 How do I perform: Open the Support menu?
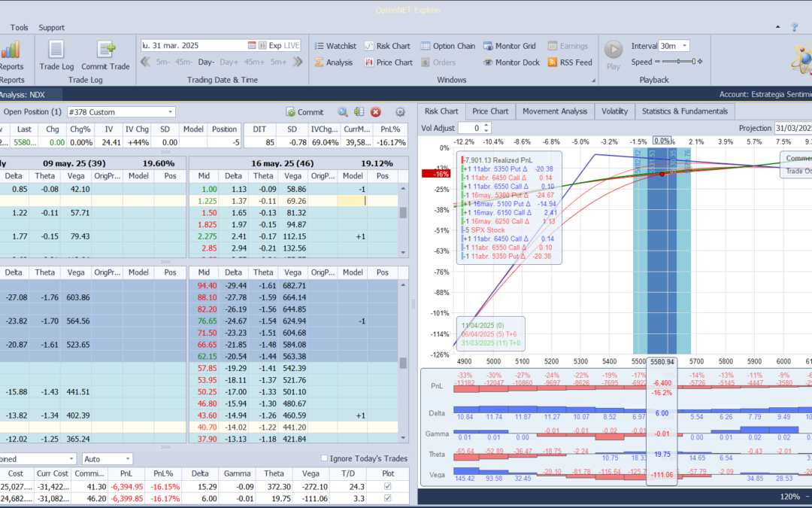(51, 28)
